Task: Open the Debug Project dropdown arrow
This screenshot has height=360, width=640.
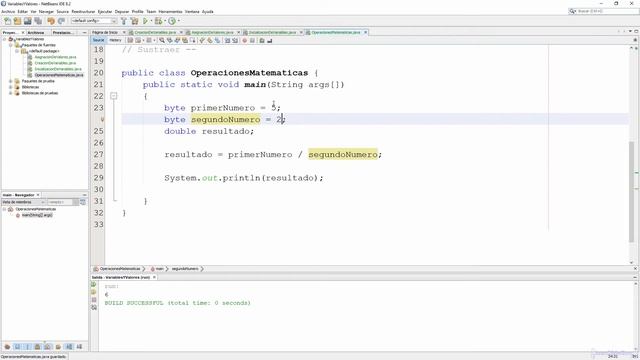Action: point(165,21)
